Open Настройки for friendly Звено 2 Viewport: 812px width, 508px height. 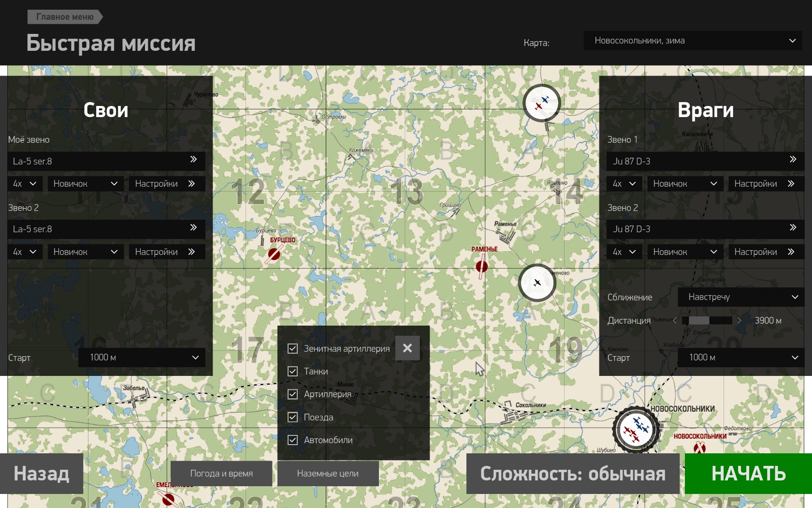pyautogui.click(x=167, y=252)
